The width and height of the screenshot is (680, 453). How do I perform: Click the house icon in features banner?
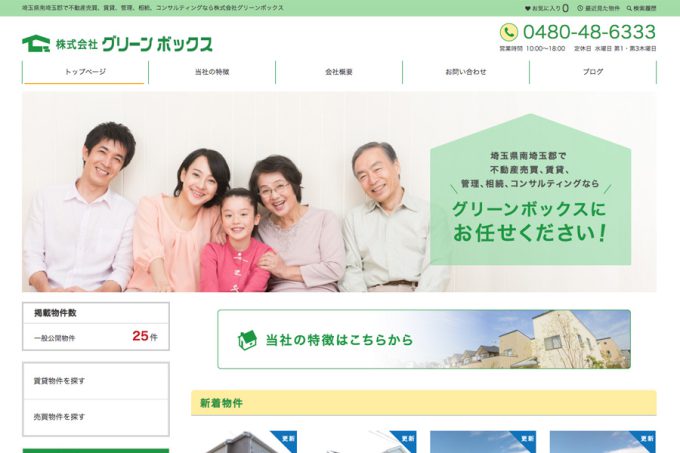pos(247,340)
